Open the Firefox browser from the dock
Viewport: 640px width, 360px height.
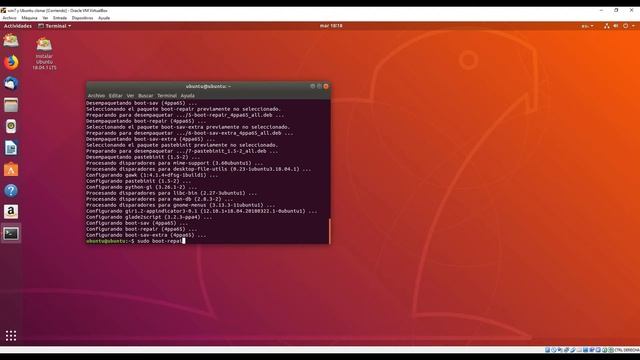[11, 62]
